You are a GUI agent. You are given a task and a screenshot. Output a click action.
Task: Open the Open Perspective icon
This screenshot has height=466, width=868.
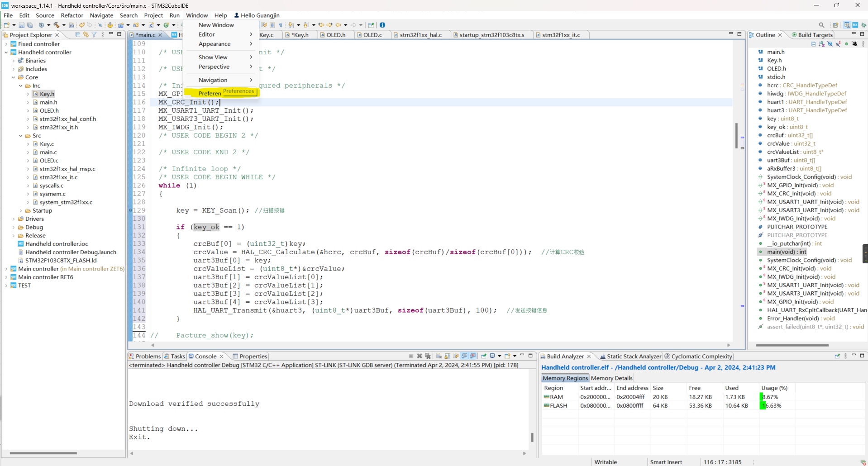[x=835, y=25]
